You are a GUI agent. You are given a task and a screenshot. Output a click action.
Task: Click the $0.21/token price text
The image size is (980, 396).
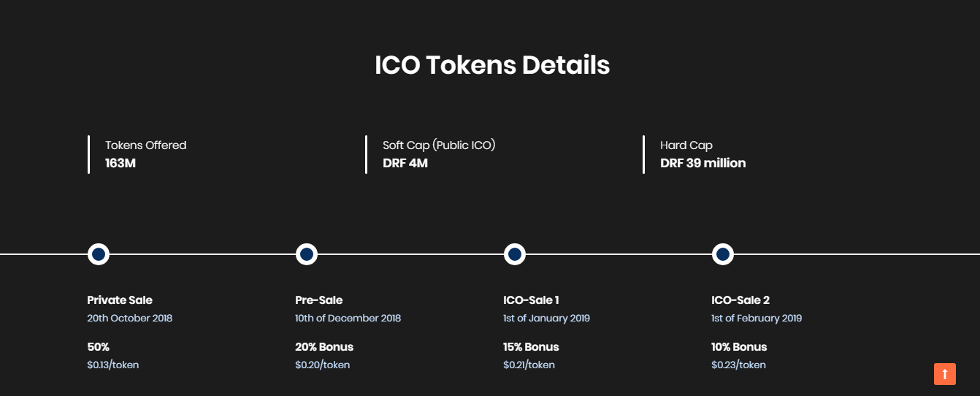(x=529, y=365)
